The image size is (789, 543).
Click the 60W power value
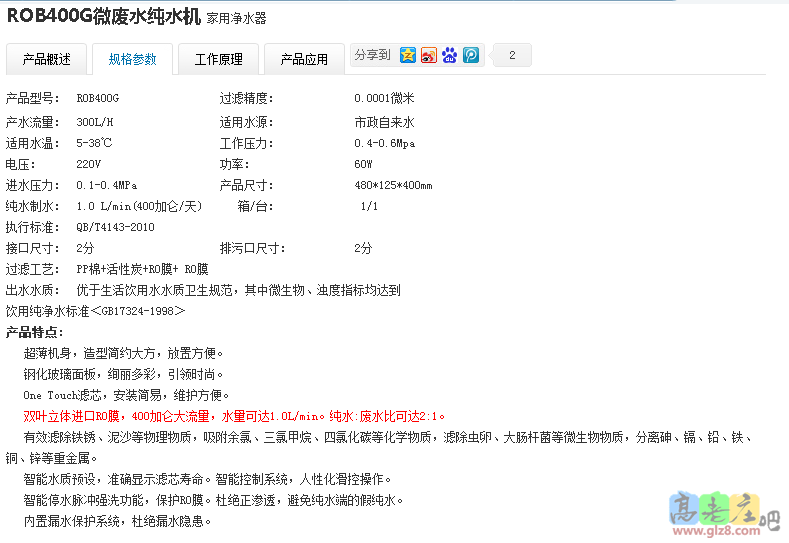pos(363,164)
